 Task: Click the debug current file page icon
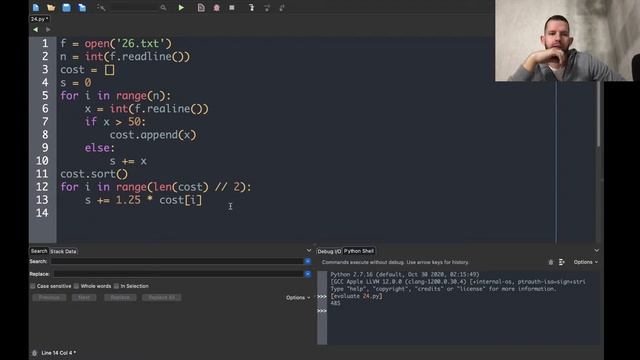201,7
